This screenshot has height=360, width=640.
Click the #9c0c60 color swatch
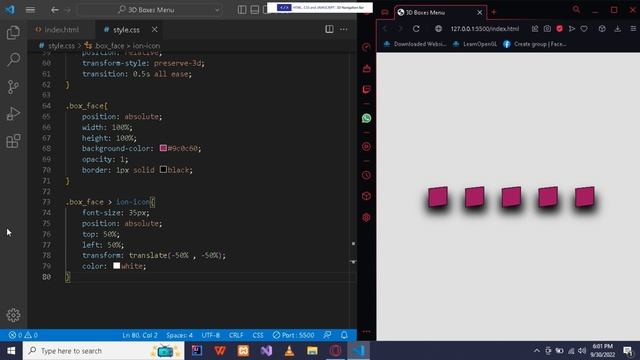163,148
